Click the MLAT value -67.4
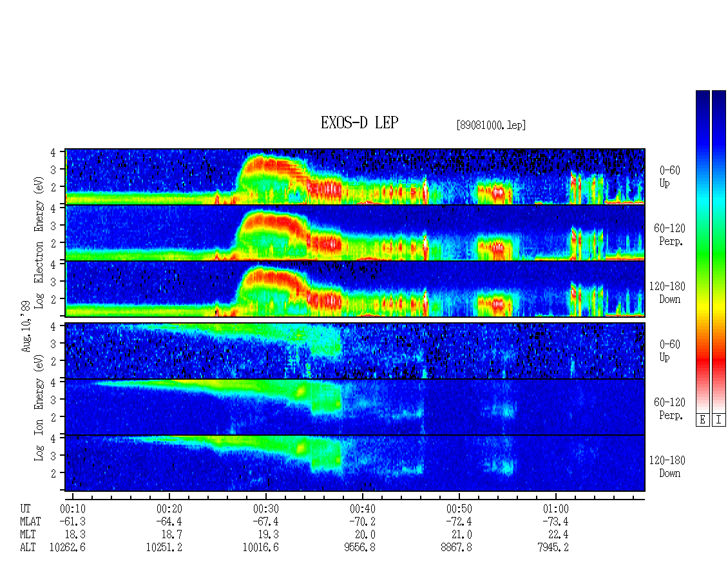 (x=265, y=521)
